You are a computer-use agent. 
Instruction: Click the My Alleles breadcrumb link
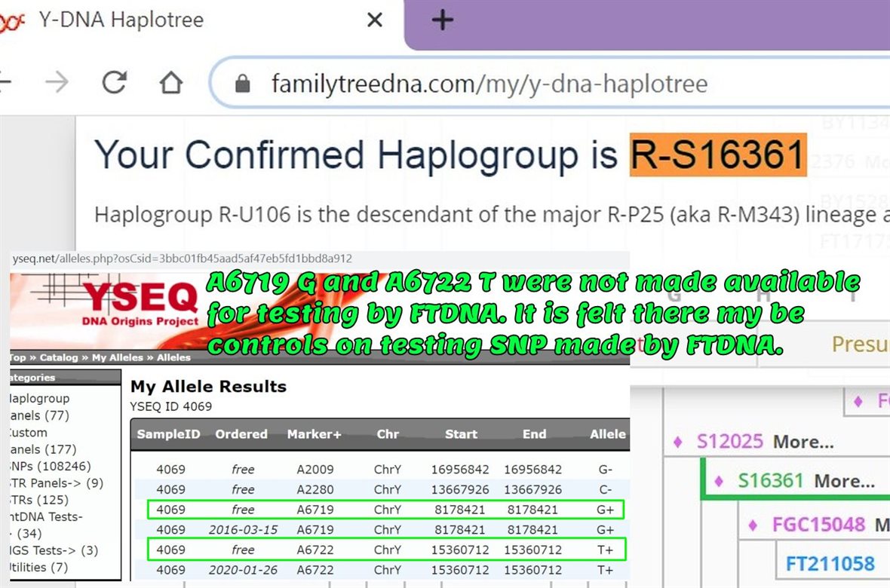[x=117, y=357]
